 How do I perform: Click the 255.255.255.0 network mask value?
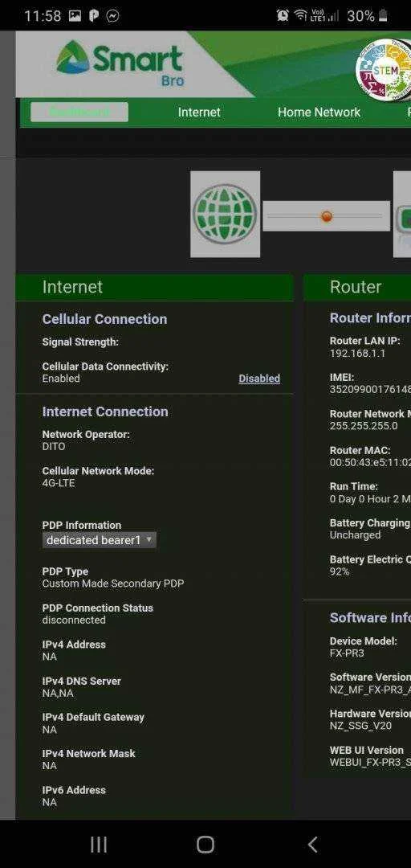[x=364, y=426]
